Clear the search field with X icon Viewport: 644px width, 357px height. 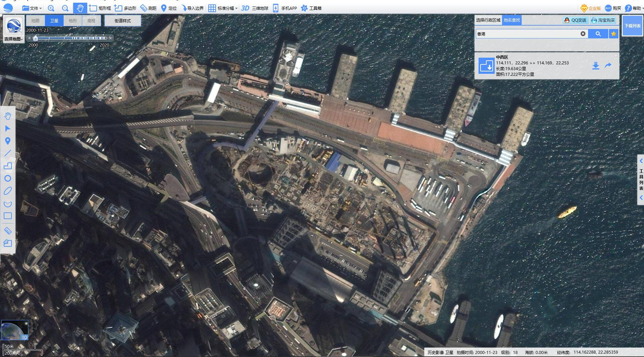tap(583, 34)
